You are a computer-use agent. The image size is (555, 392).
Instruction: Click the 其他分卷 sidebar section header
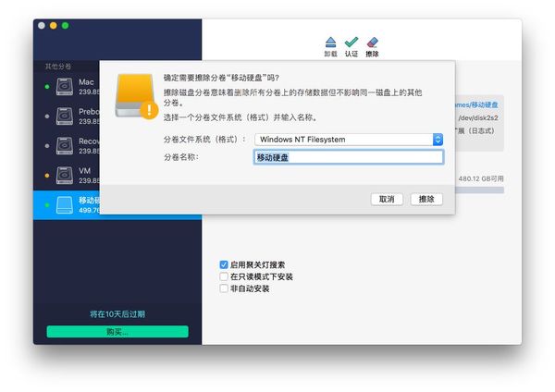58,67
